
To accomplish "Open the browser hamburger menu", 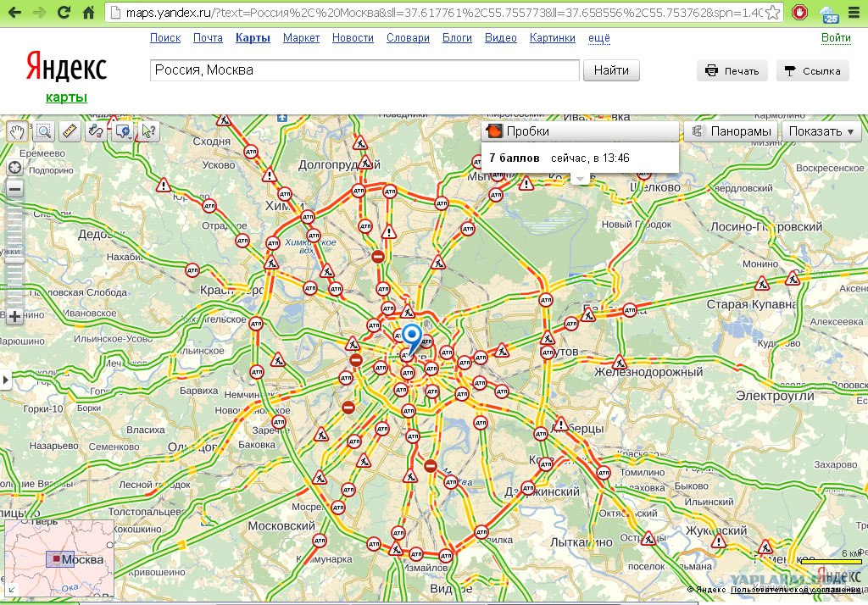I will [854, 12].
